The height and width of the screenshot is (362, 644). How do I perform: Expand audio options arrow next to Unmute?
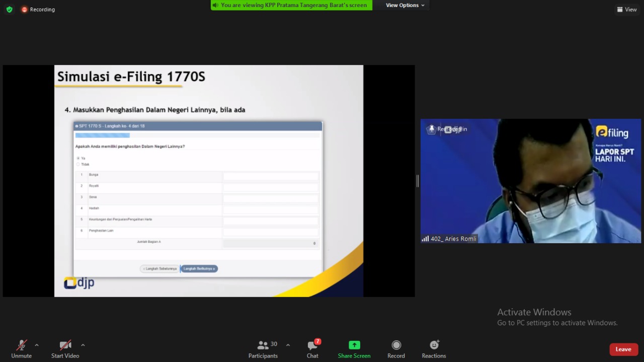(x=37, y=345)
